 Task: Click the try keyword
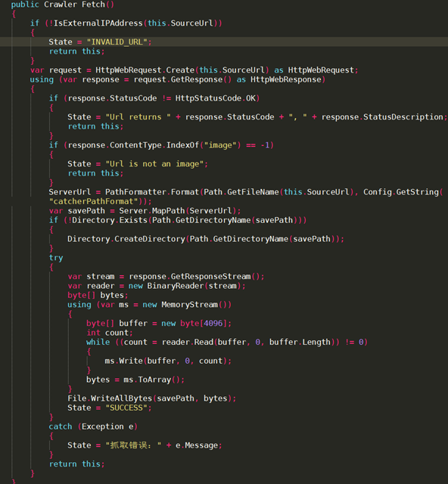point(56,258)
